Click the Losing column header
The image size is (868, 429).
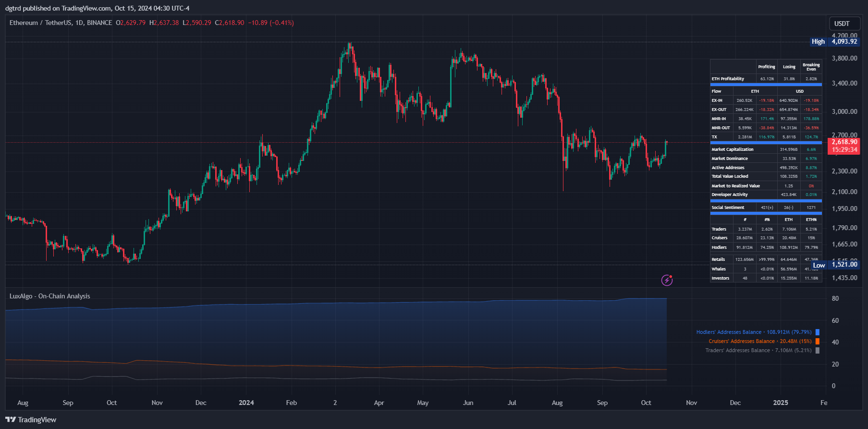click(x=789, y=67)
